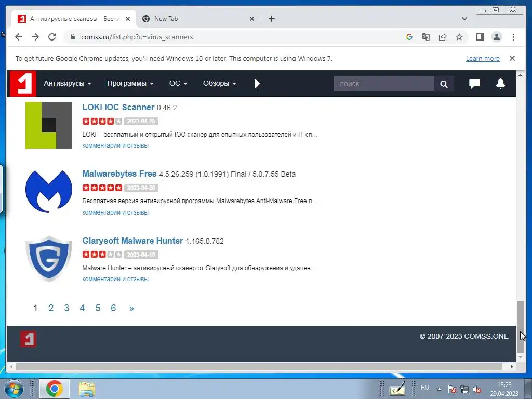This screenshot has height=399, width=532.
Task: Click the Comss red logo in header
Action: coord(23,84)
